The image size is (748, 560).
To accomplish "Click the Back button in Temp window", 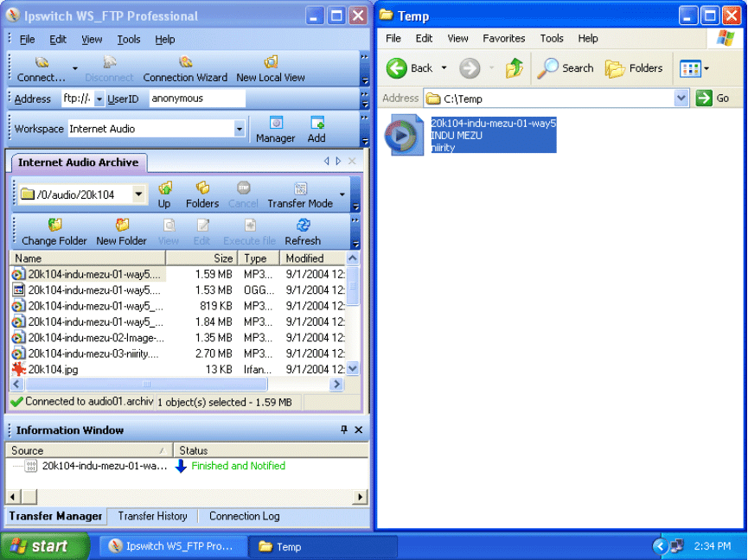I will click(410, 68).
